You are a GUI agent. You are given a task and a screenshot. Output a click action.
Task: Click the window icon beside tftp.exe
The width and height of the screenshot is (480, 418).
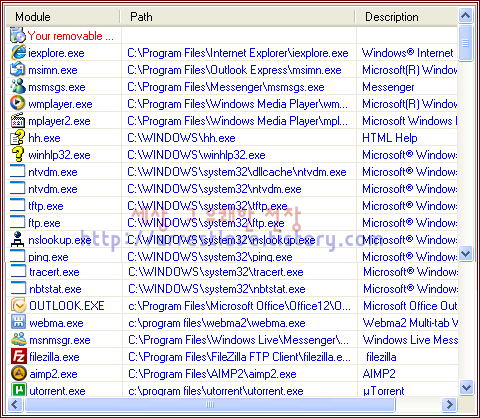tap(18, 205)
